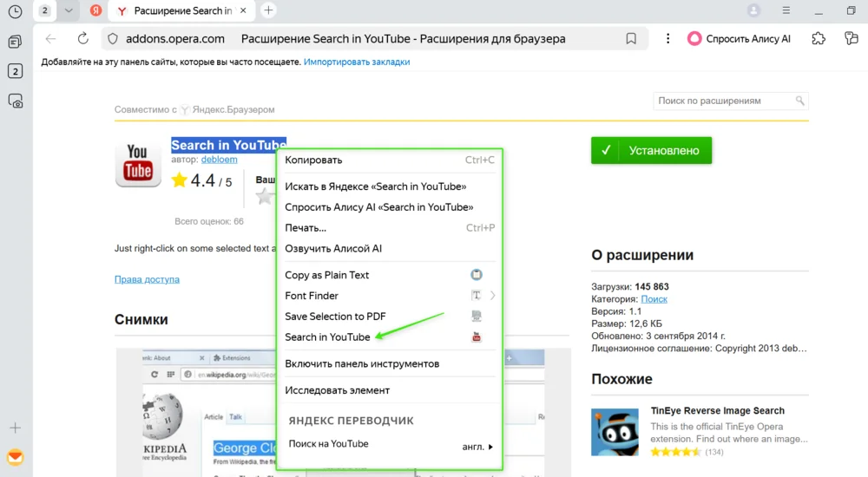Open the TinEye robot thumbnail
Screen dimensions: 868x477
point(615,432)
